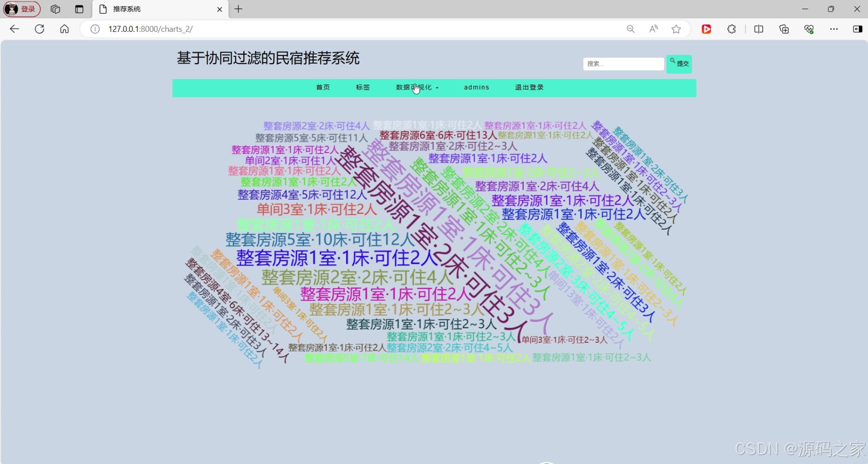This screenshot has height=464, width=868.
Task: Open Collections icon in browser toolbar
Action: pyautogui.click(x=784, y=29)
